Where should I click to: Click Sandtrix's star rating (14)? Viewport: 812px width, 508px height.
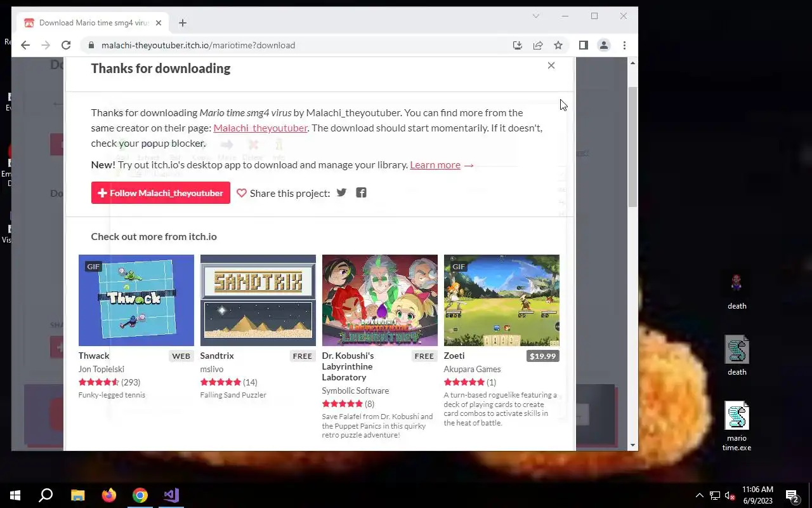(x=229, y=382)
